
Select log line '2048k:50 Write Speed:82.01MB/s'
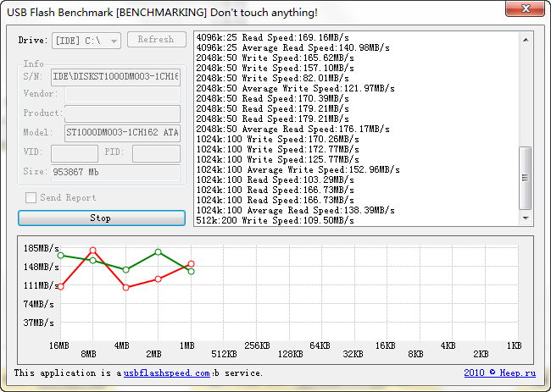(273, 78)
